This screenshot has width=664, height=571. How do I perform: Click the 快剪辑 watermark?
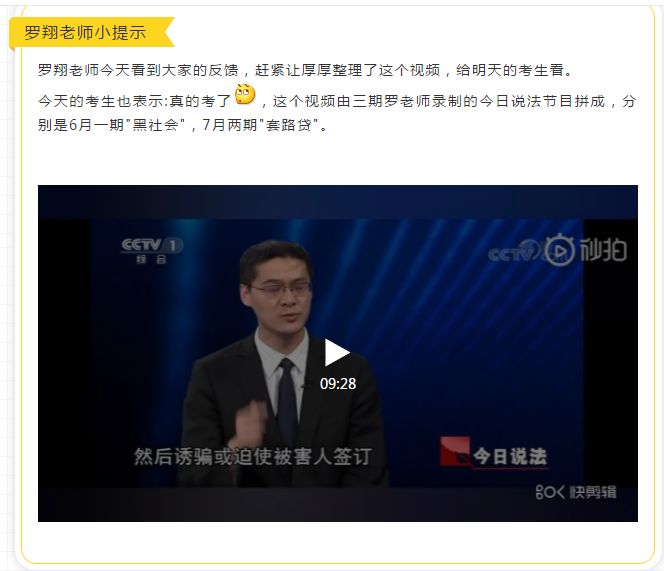pyautogui.click(x=575, y=492)
